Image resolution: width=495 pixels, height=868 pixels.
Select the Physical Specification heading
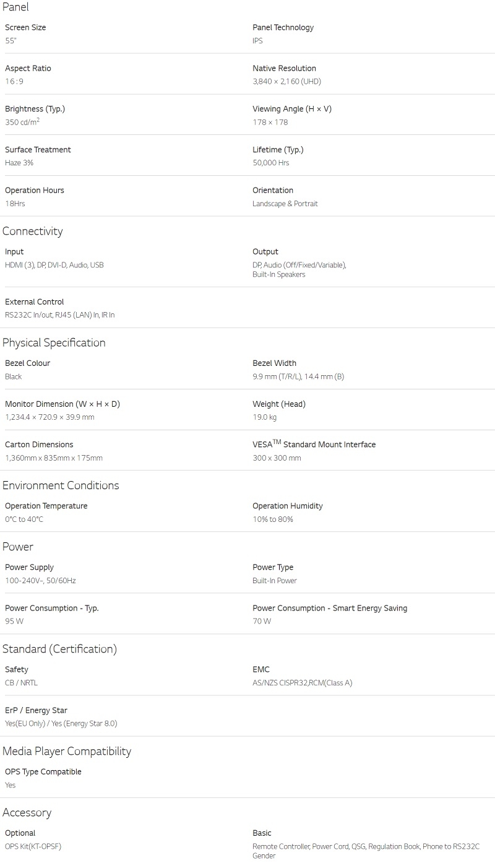tap(54, 343)
